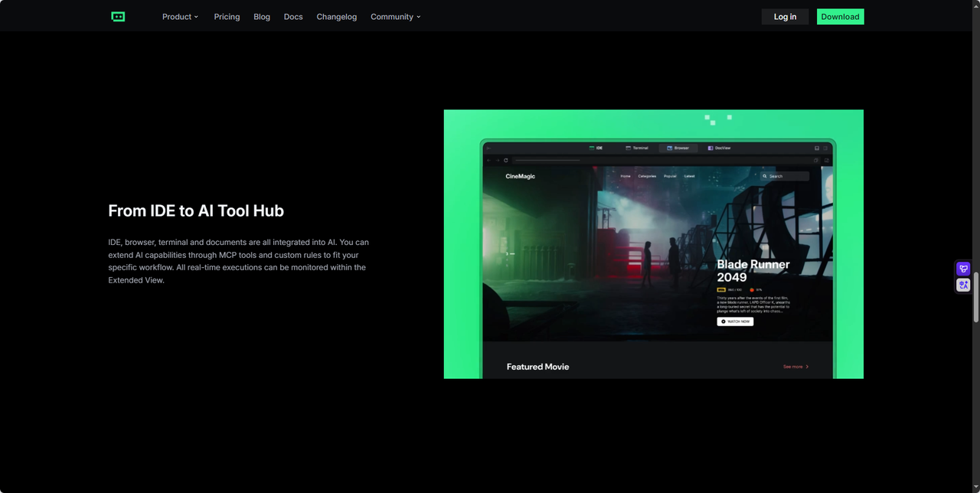Click the Log in button

785,17
